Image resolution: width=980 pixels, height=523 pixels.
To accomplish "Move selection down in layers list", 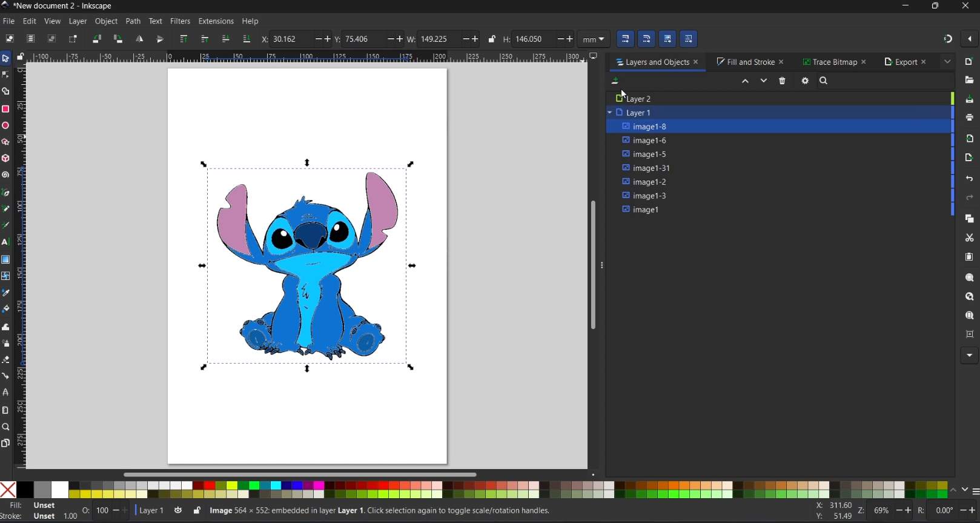I will pyautogui.click(x=763, y=81).
